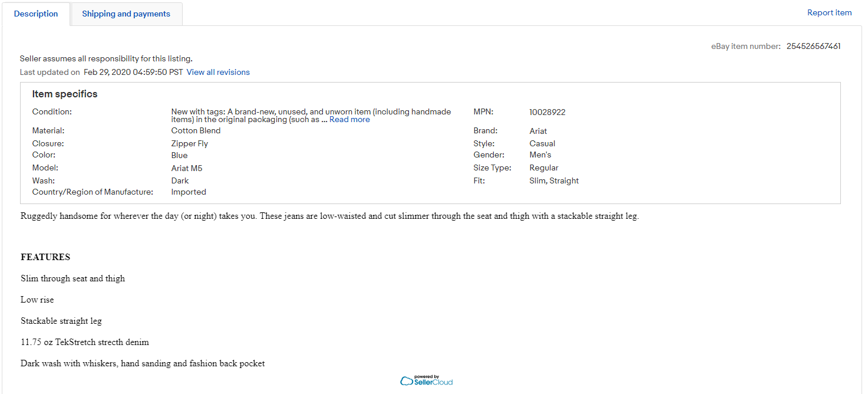Click the Fit value Slim, Straight
This screenshot has height=394, width=868.
coord(554,180)
